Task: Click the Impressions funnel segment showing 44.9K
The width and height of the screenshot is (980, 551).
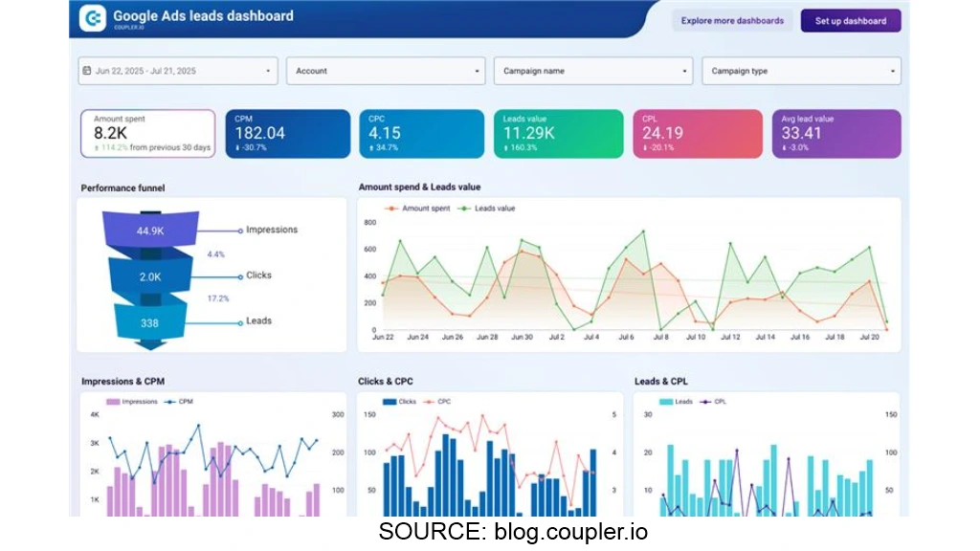Action: 150,231
